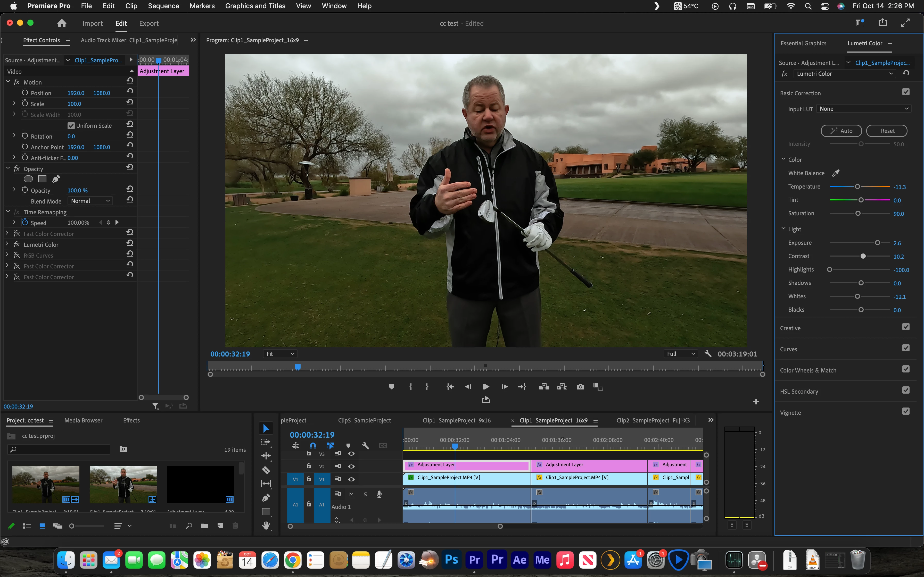Hide the V2 track output eye
The image size is (924, 577).
pyautogui.click(x=351, y=466)
